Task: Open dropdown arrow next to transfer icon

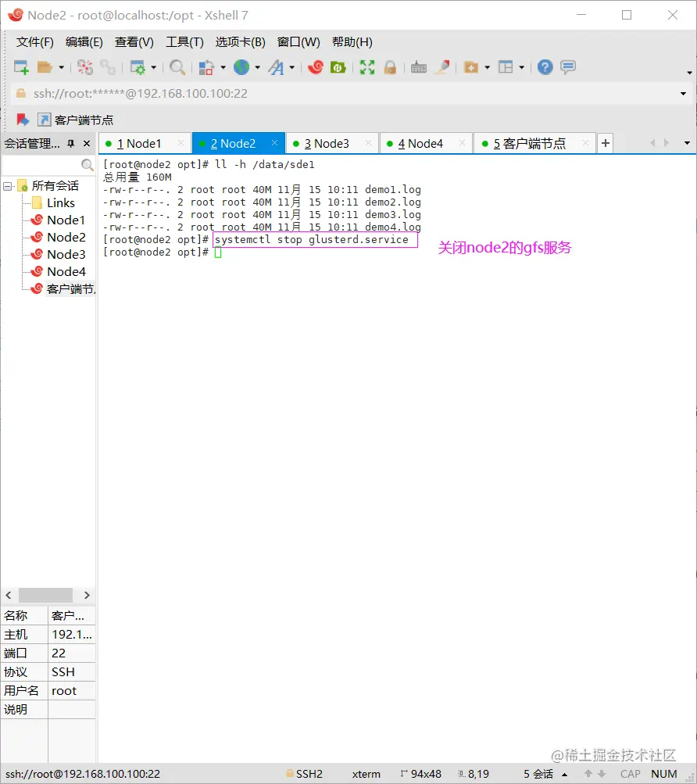Action: (223, 67)
